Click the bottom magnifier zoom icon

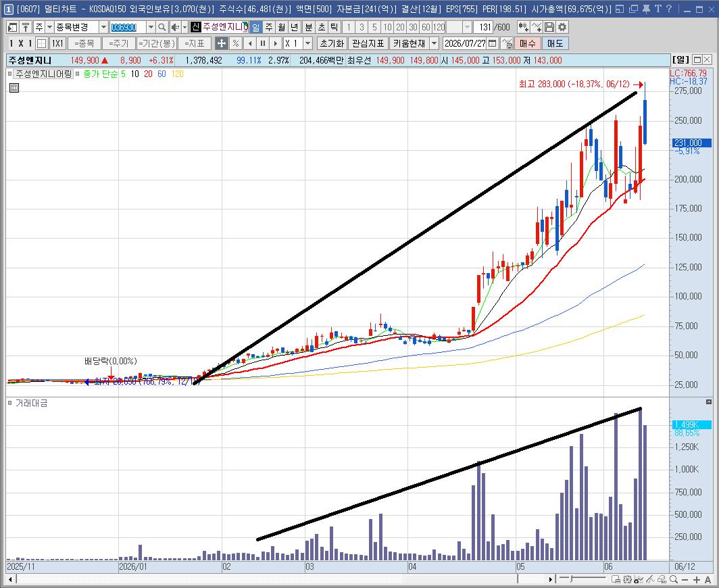(x=672, y=579)
